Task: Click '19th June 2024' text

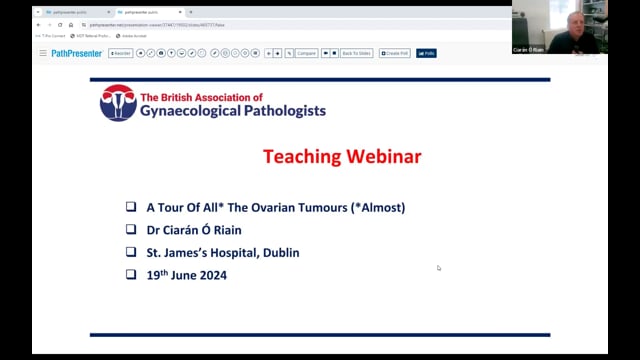Action: click(187, 275)
